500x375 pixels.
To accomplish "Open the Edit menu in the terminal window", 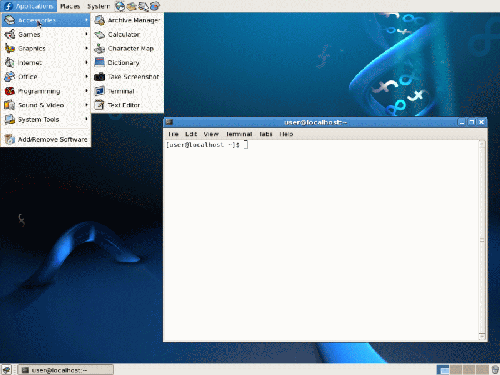I will point(191,134).
